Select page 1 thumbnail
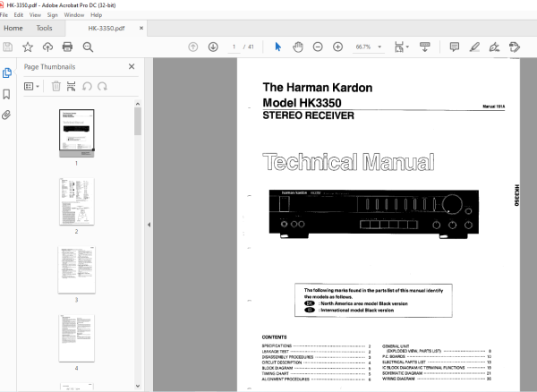Viewport: 537px width, 392px height. point(76,132)
